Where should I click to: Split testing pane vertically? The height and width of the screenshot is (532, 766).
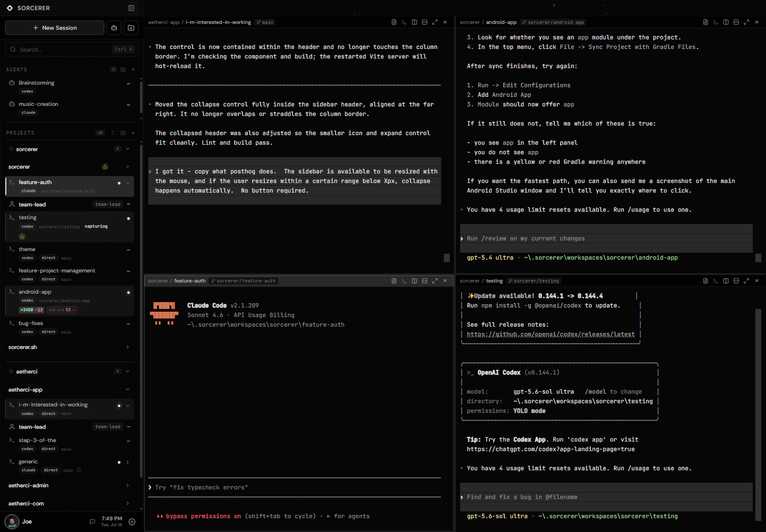coord(726,281)
